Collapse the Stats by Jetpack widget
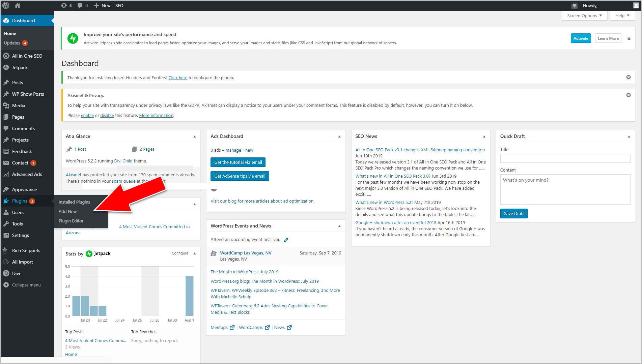The width and height of the screenshot is (642, 364). pos(195,253)
